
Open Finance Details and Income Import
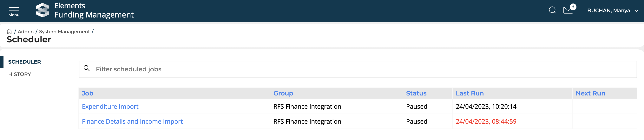coord(132,122)
